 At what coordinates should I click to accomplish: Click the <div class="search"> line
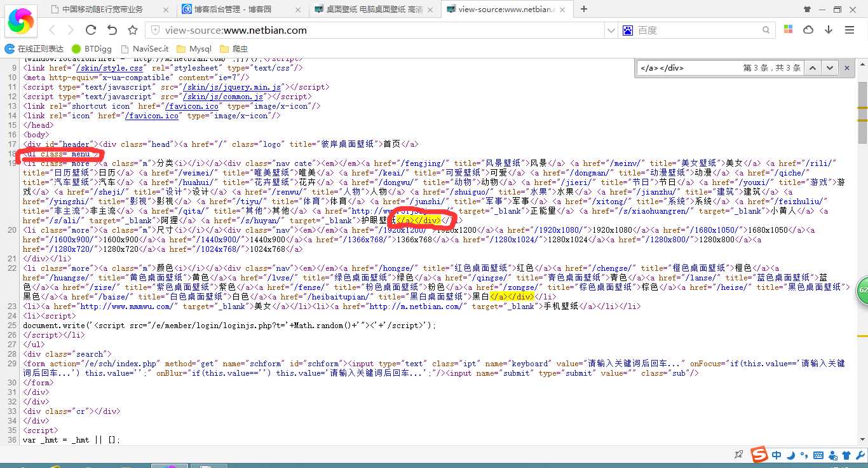tap(67, 354)
